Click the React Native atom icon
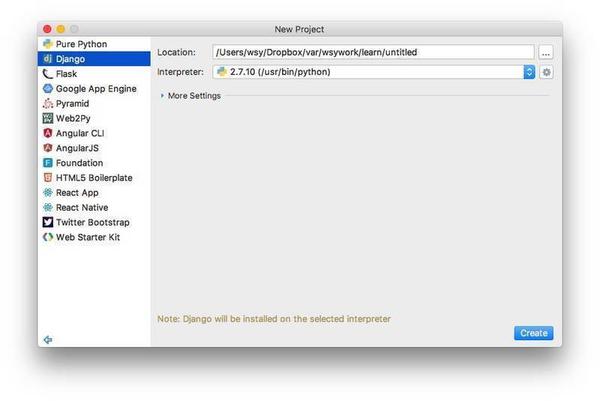 coord(47,207)
